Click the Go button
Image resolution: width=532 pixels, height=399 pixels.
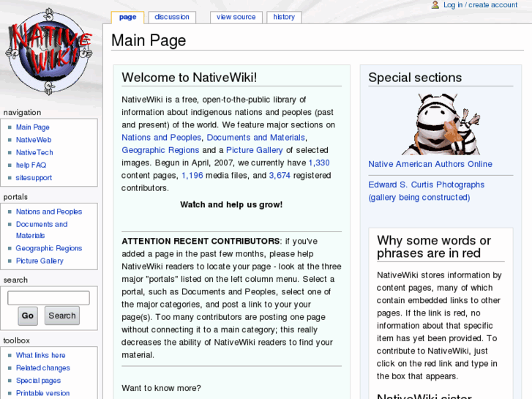pyautogui.click(x=28, y=316)
